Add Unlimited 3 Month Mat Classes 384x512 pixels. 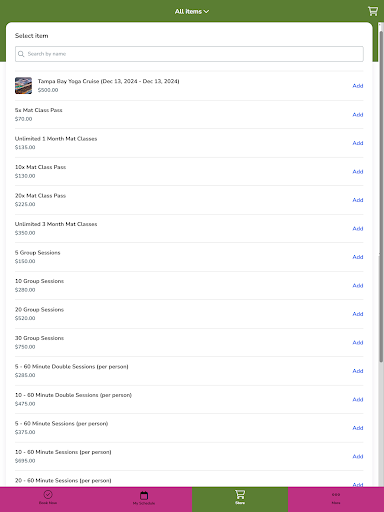tap(358, 228)
